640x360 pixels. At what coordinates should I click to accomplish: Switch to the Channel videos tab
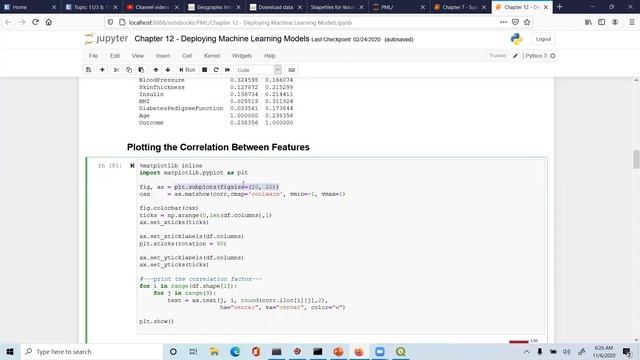[x=153, y=7]
